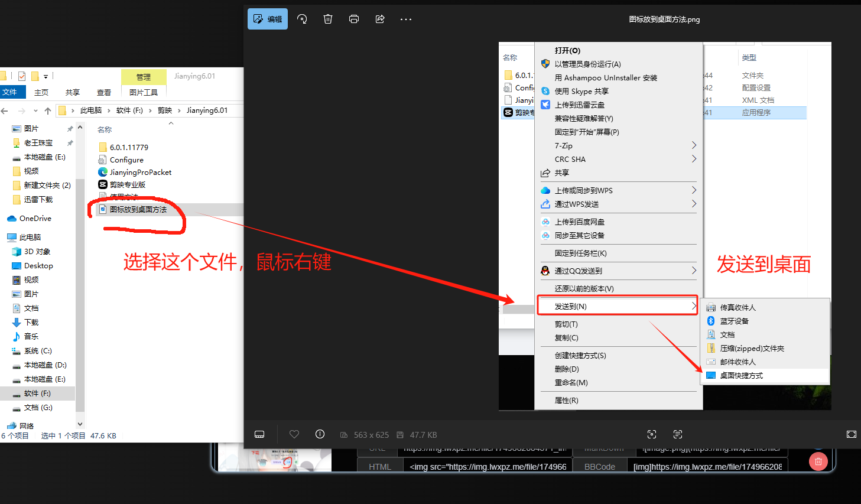Click the rotate image icon in Photos
861x504 pixels.
coord(302,19)
